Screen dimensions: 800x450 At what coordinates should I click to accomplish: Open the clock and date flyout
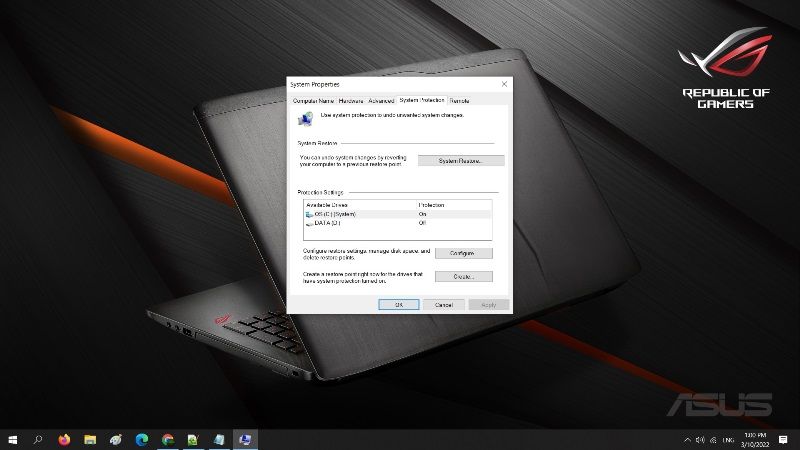pos(755,440)
